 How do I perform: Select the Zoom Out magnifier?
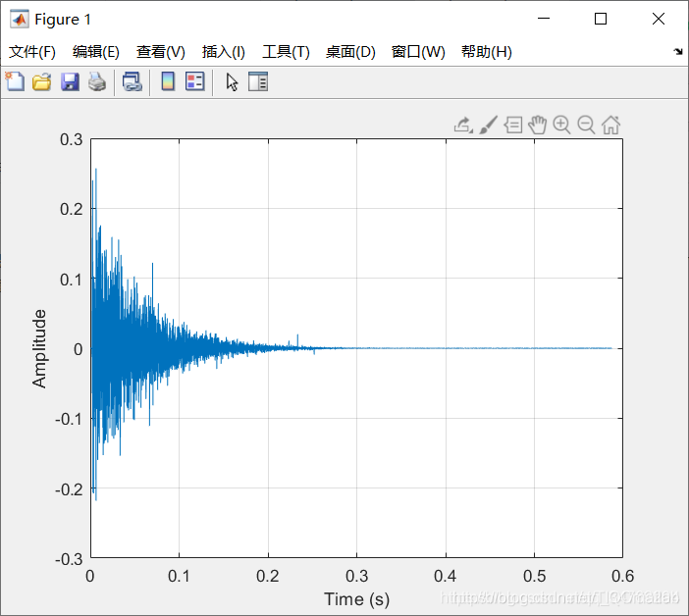coord(586,126)
